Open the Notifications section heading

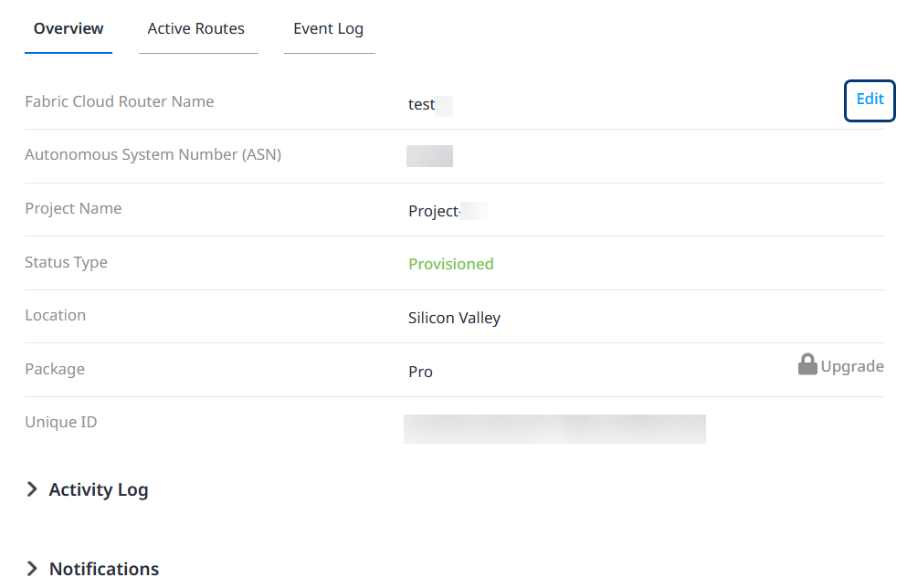click(x=104, y=569)
